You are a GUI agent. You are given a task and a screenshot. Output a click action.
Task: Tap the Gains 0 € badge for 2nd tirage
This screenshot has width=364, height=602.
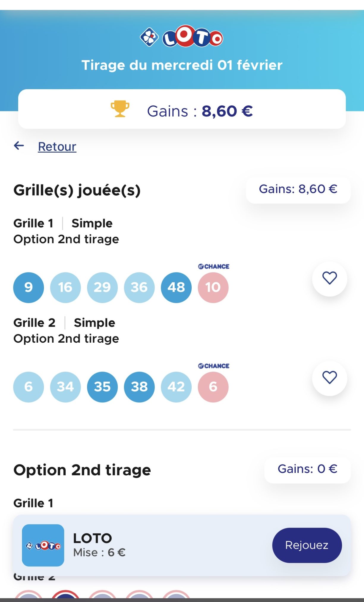(307, 469)
